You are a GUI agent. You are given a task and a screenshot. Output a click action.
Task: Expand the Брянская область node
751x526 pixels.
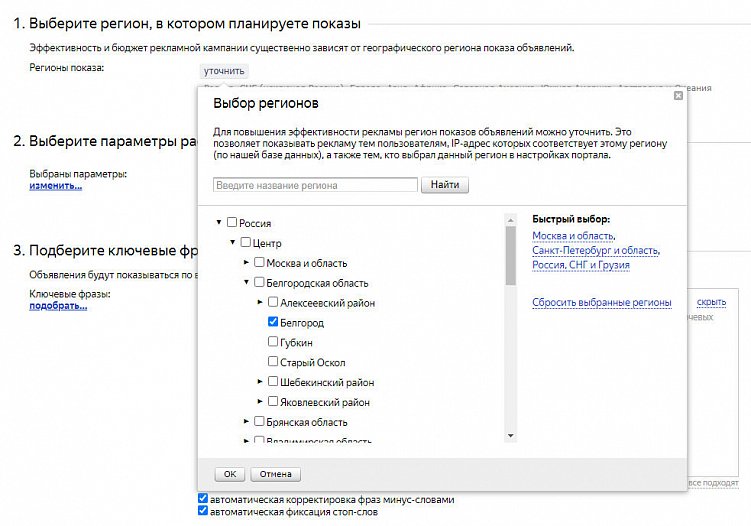tap(247, 422)
